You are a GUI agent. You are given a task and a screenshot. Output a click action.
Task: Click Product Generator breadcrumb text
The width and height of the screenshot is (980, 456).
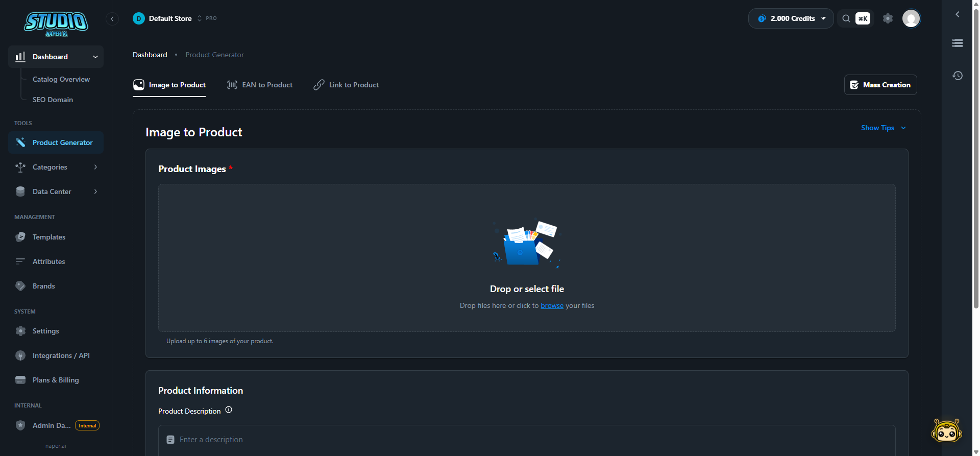tap(214, 55)
